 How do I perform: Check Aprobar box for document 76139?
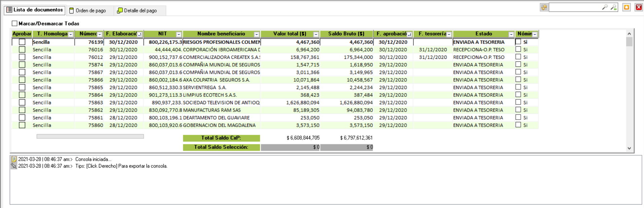(22, 42)
